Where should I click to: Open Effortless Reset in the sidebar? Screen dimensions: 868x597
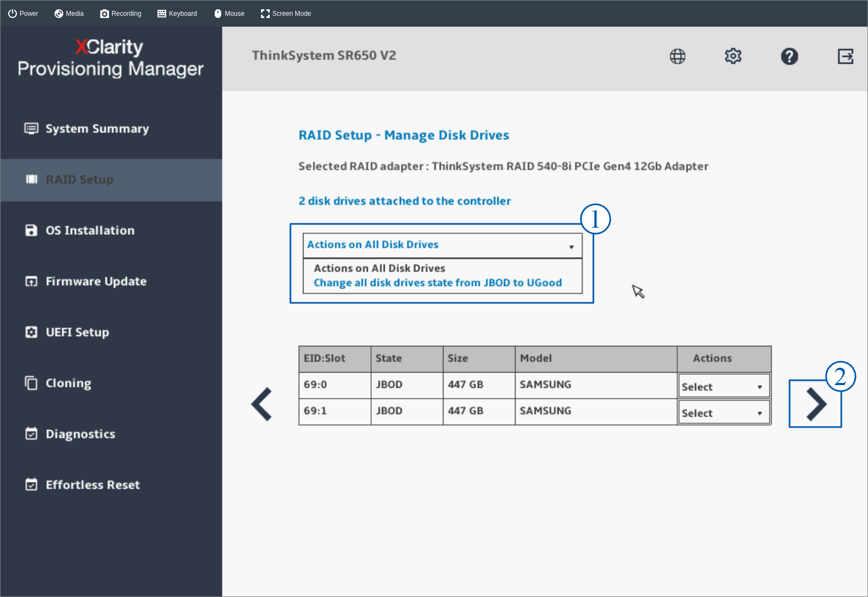111,485
